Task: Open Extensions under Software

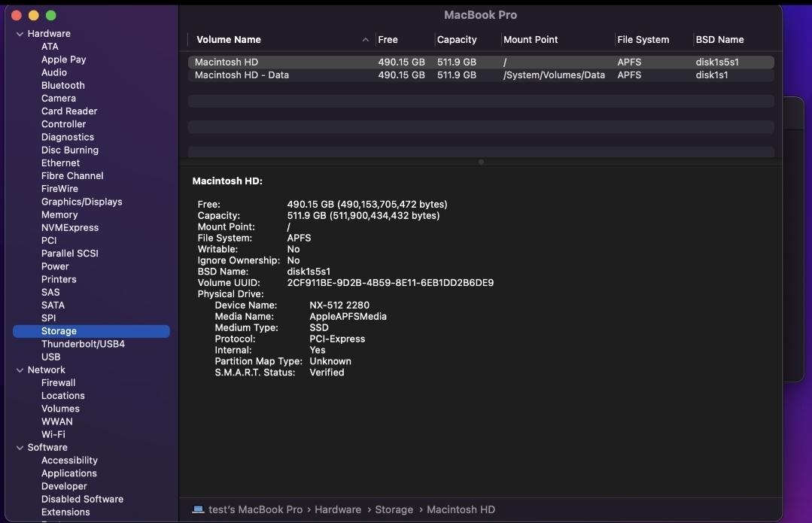Action: point(65,512)
